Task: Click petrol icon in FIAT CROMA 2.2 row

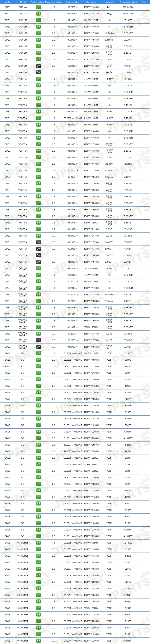Action: [x=38, y=14]
